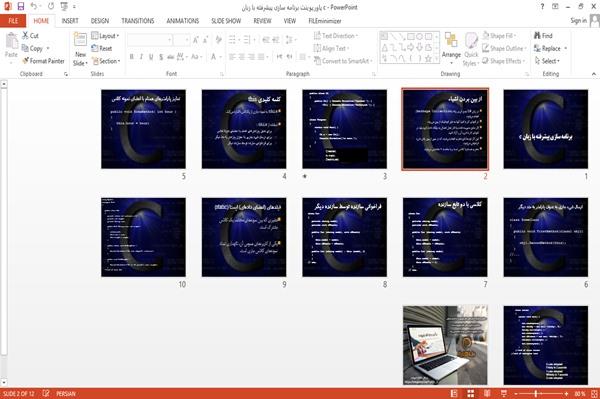The image size is (600, 399).
Task: Open the Shape Effects dropdown
Action: (504, 61)
